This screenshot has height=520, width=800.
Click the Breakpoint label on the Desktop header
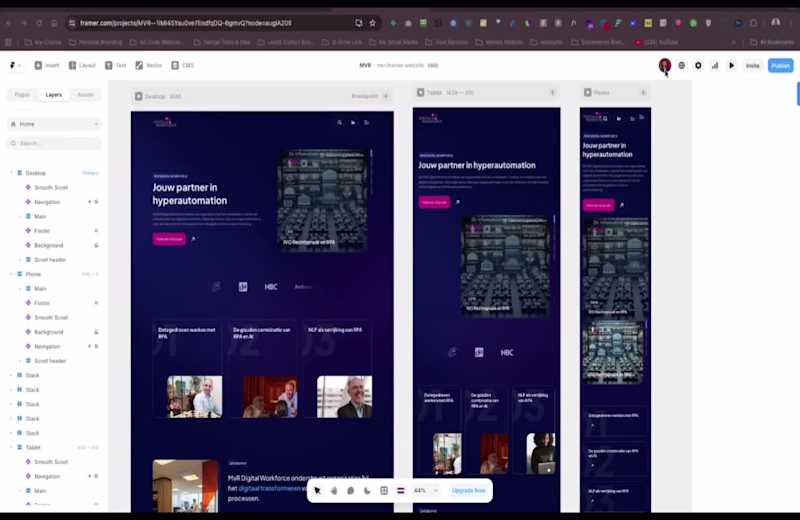364,96
